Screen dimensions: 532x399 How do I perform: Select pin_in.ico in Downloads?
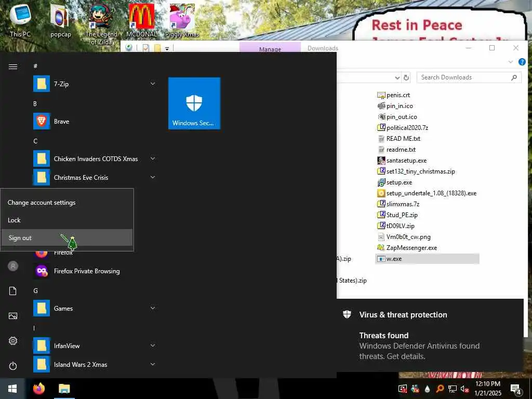point(395,106)
